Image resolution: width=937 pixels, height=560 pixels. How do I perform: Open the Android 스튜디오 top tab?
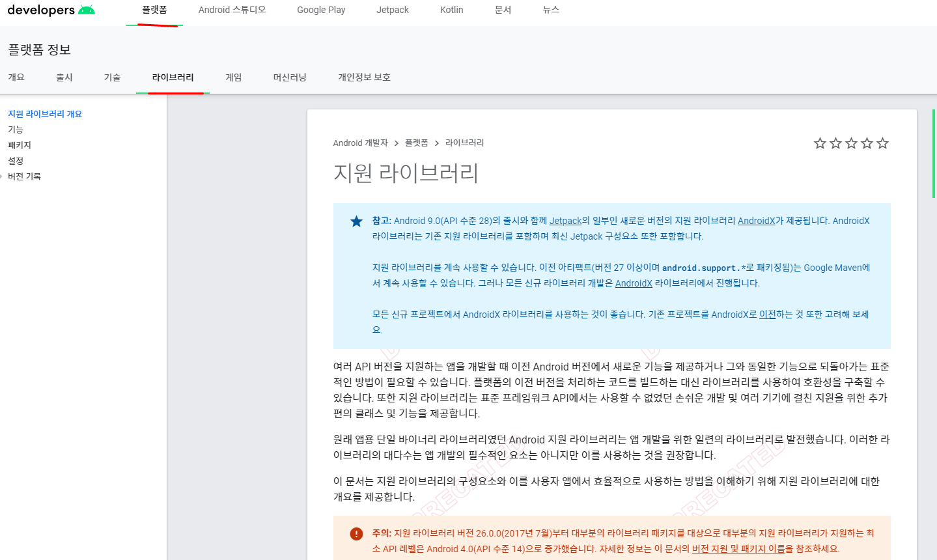click(x=232, y=10)
